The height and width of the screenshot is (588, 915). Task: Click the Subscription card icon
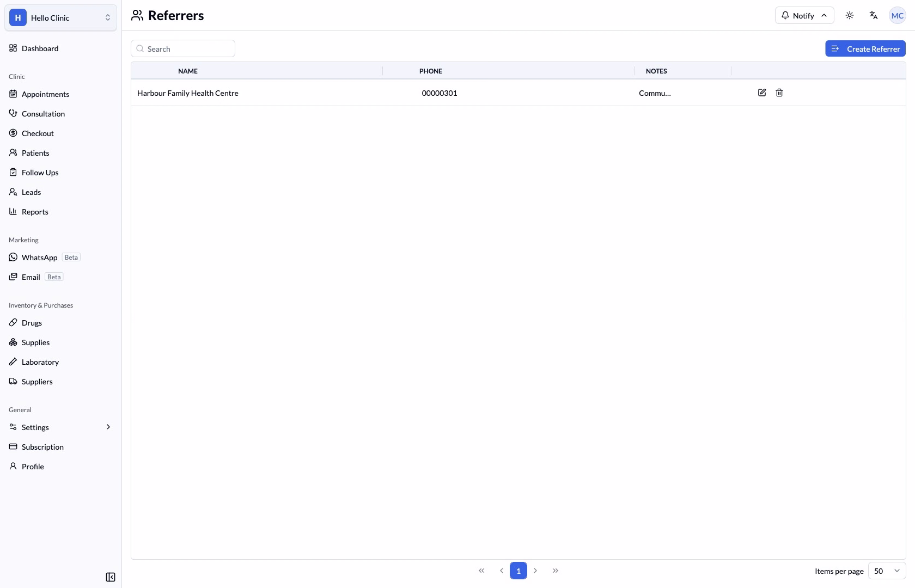coord(13,446)
